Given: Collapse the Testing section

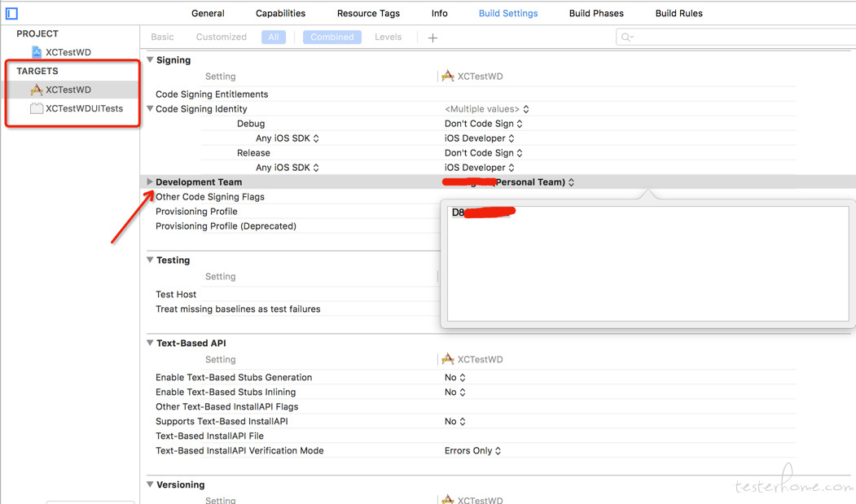Looking at the screenshot, I should click(150, 260).
